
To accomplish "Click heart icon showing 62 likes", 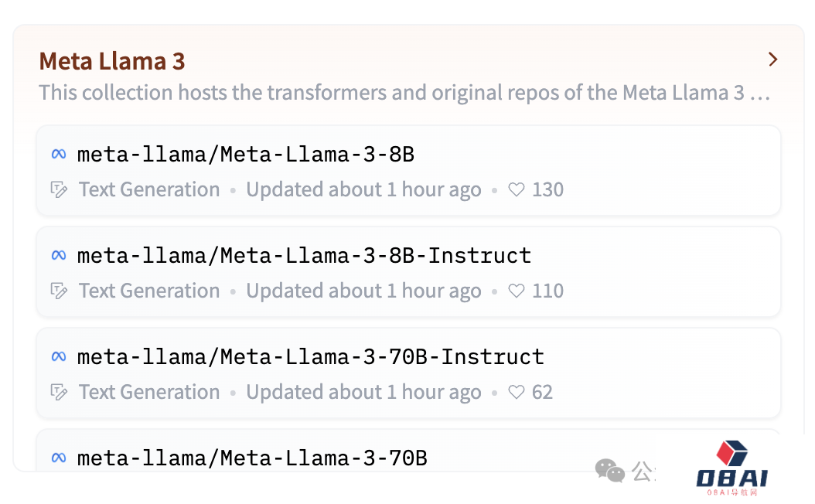I will click(x=517, y=393).
